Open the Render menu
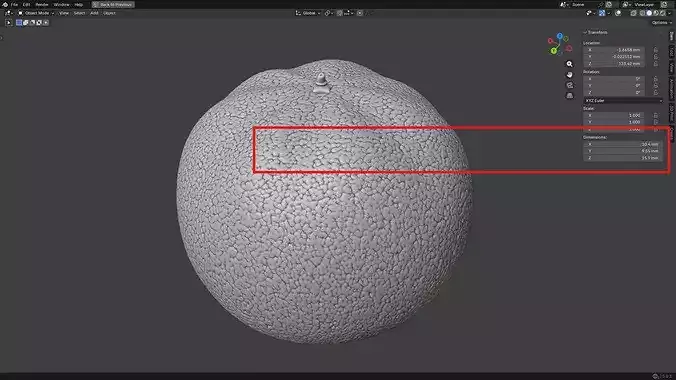This screenshot has height=380, width=676. [42, 4]
